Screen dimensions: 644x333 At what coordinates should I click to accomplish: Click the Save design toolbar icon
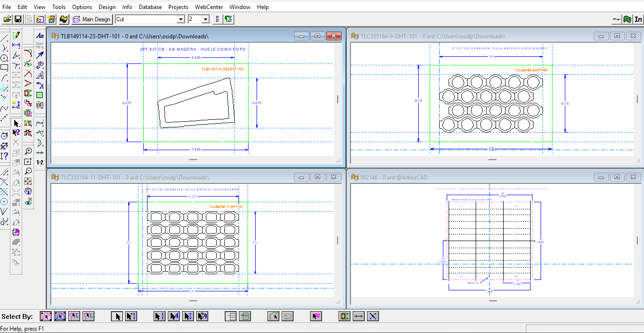click(18, 19)
